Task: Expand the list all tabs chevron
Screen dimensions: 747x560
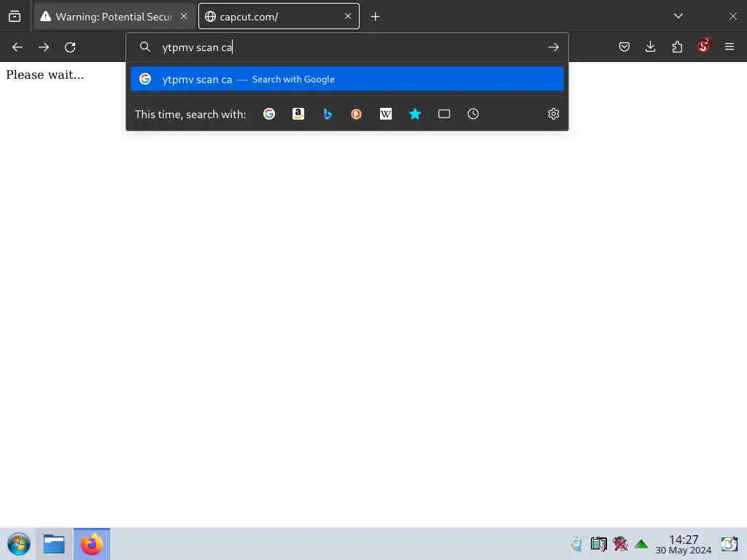Action: pyautogui.click(x=678, y=16)
